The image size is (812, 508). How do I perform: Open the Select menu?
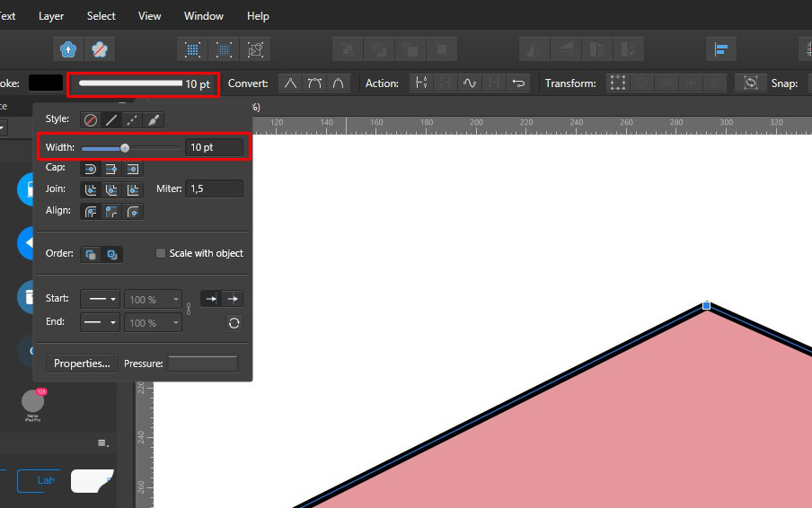[x=101, y=16]
